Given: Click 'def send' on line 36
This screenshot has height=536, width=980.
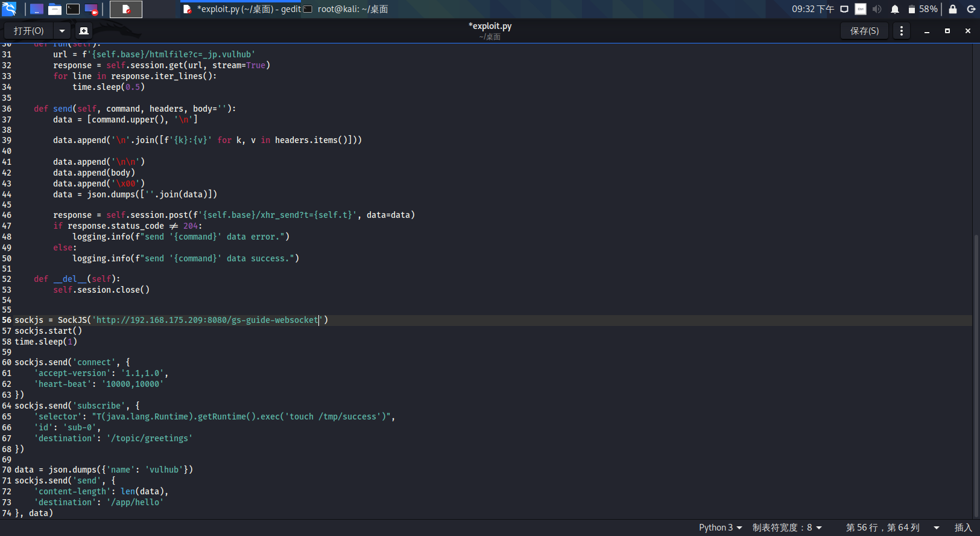Looking at the screenshot, I should [x=53, y=109].
